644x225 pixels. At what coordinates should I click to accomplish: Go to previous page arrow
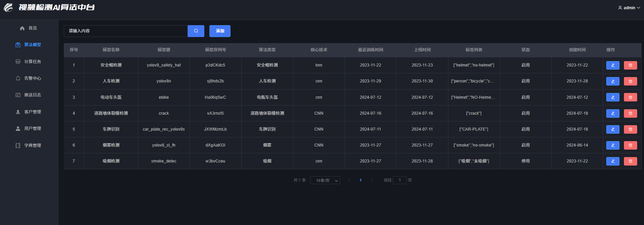pos(349,180)
